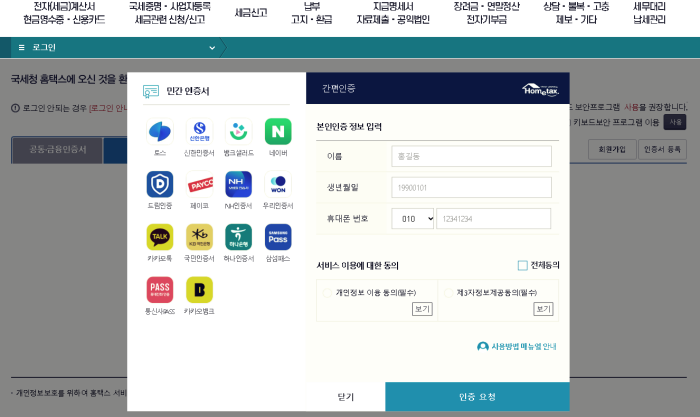Select the 개인정보 이용 동의(필수) radio

pos(327,293)
